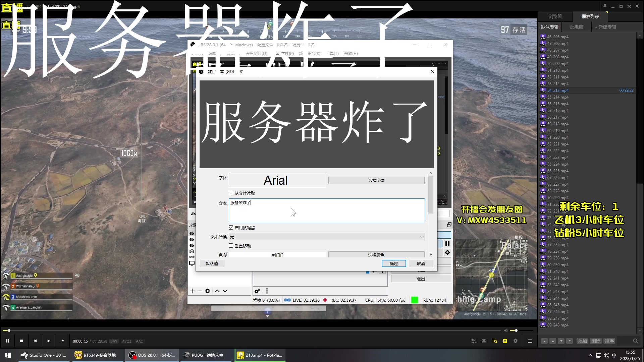Move source up in OBS list
Screen dimensions: 644x362
pos(217,291)
